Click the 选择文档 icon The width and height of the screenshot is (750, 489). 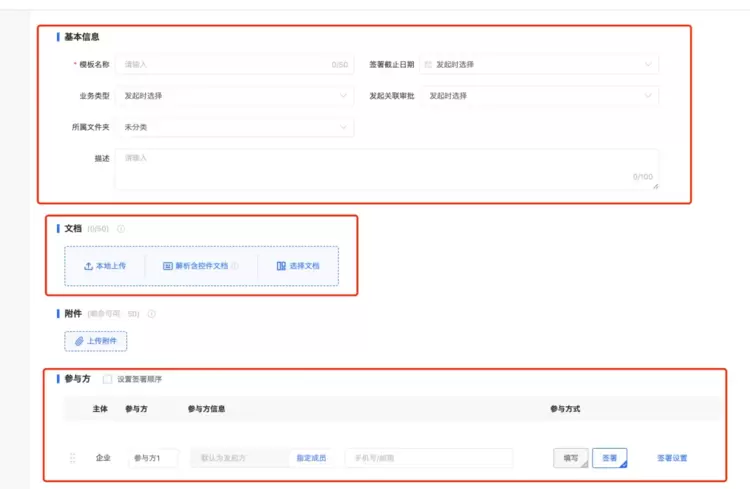point(281,266)
